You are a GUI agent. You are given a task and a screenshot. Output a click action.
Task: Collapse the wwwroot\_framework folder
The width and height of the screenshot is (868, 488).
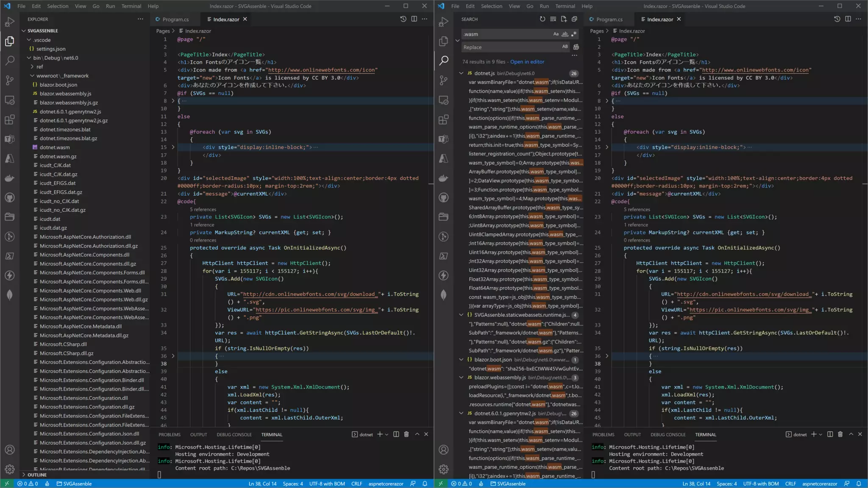point(33,76)
